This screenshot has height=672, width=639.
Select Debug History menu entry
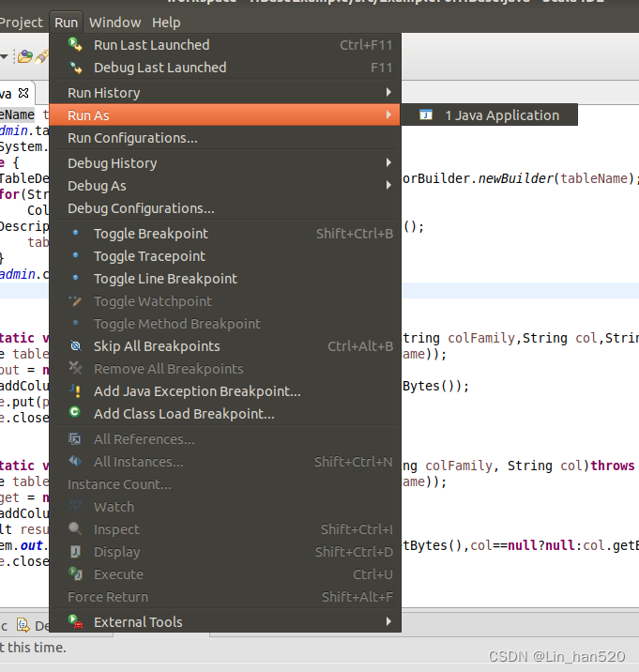225,163
